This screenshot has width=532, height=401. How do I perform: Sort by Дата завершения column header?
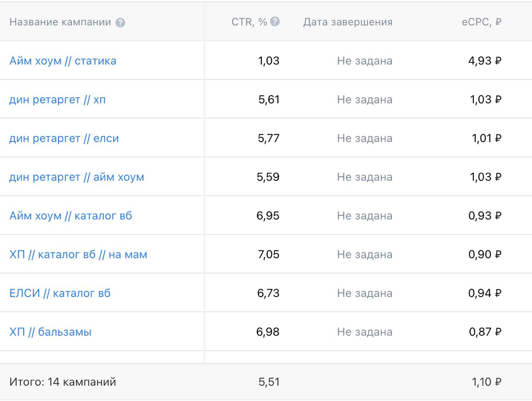(347, 22)
